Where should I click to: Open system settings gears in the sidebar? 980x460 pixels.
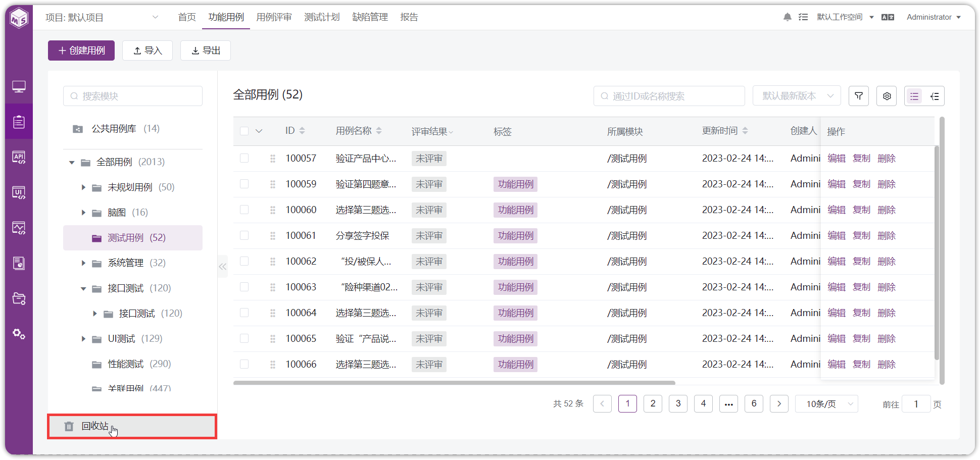(19, 334)
